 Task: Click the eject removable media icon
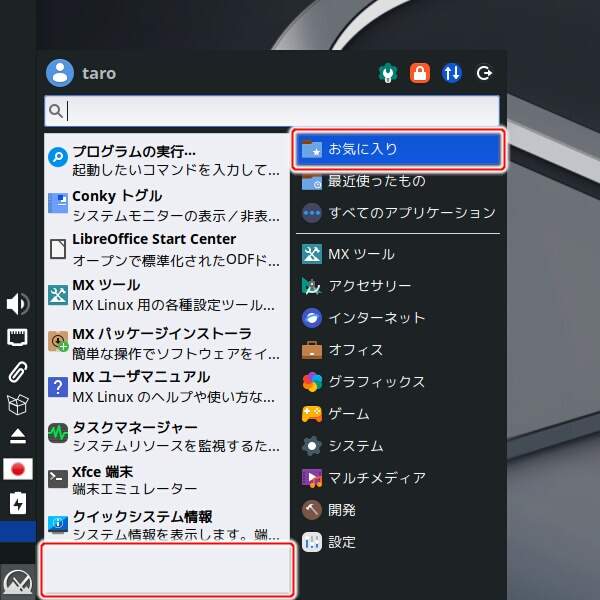coord(18,436)
